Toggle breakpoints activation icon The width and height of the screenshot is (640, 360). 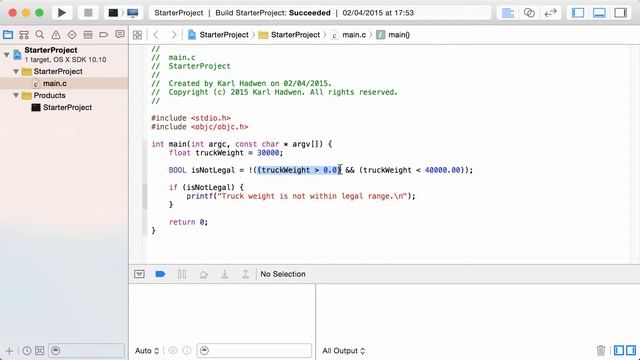(x=160, y=274)
